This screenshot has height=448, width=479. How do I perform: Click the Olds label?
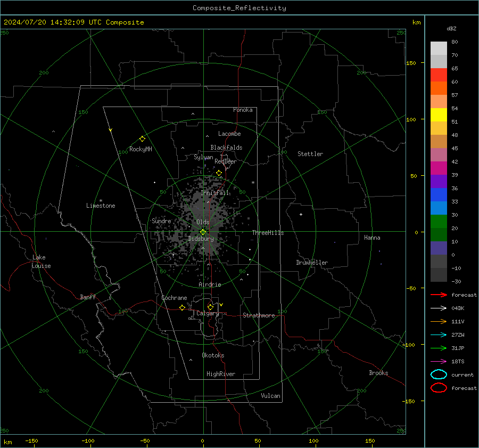pyautogui.click(x=203, y=222)
